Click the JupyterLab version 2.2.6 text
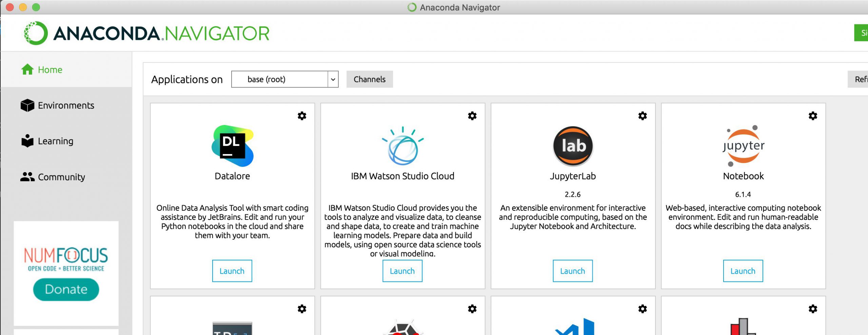This screenshot has height=335, width=868. click(572, 194)
